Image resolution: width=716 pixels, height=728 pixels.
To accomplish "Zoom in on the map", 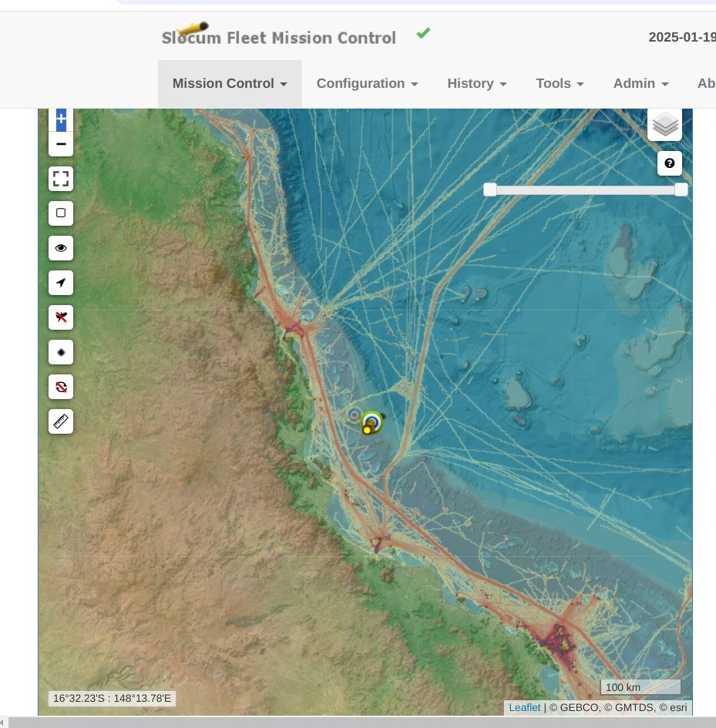I will [61, 119].
